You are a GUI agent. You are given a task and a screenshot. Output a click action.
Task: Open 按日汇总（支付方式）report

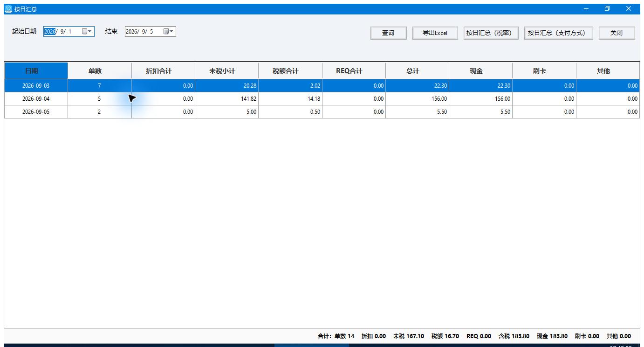559,33
